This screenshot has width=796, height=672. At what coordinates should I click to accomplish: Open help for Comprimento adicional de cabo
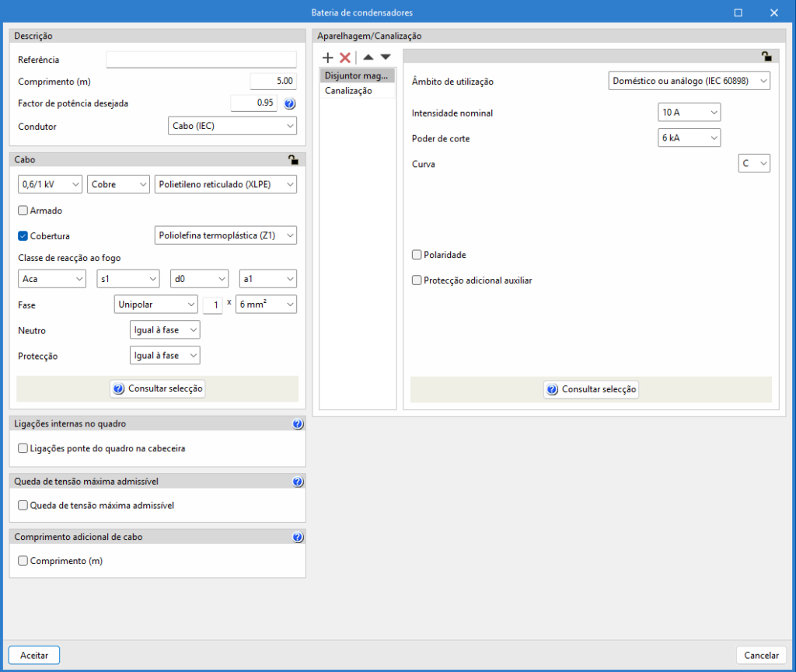pos(298,537)
